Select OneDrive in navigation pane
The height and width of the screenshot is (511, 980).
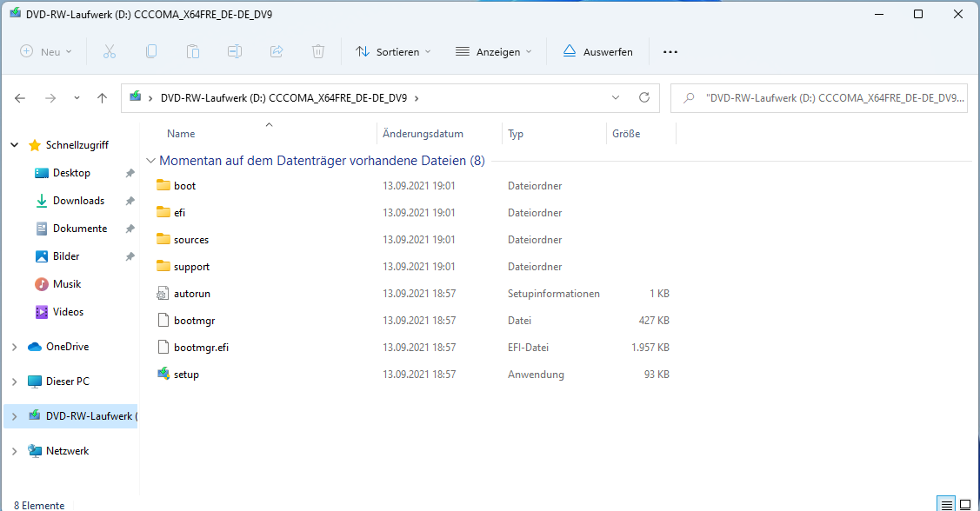(x=68, y=347)
